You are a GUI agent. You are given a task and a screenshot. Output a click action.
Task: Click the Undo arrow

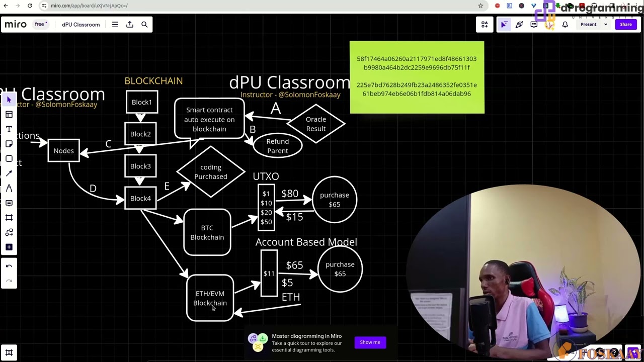[9, 266]
